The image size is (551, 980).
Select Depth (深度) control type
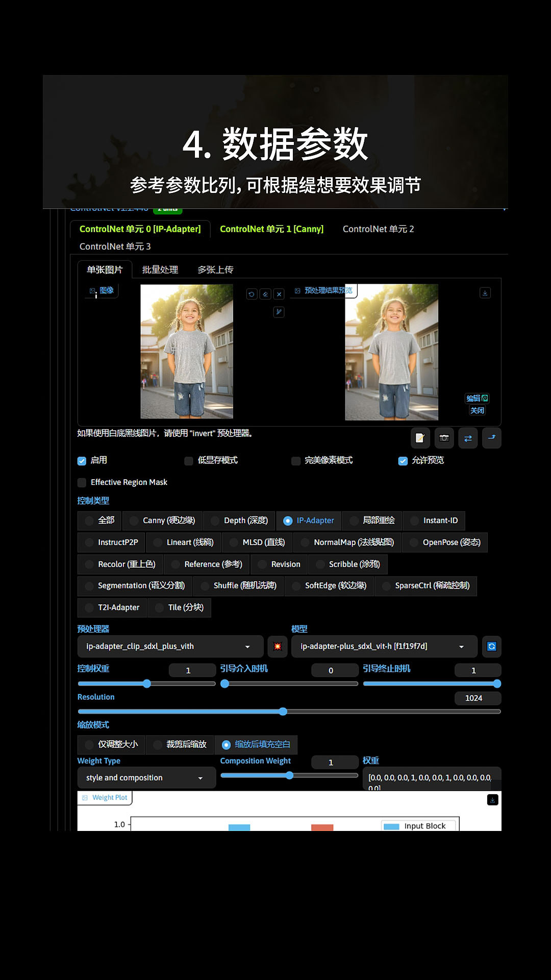point(239,521)
